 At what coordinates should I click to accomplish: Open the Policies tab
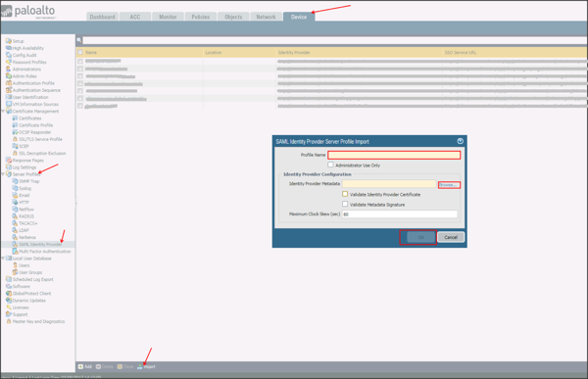tap(201, 17)
